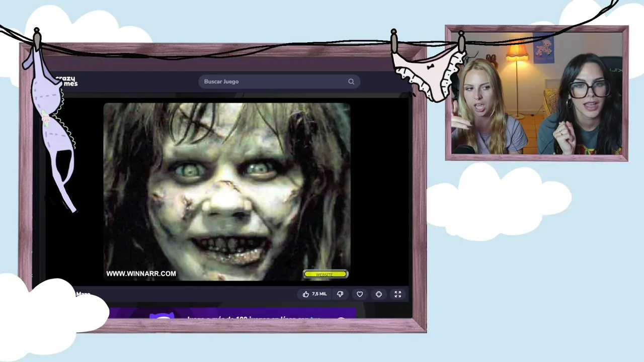Click the scary face game frame
Screen dimensions: 644x362
coord(227,192)
